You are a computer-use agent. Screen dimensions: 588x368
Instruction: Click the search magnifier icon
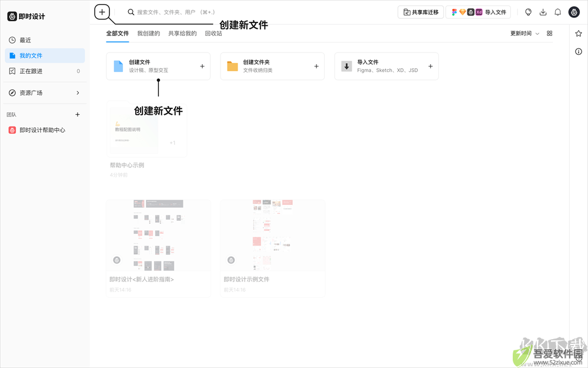131,12
